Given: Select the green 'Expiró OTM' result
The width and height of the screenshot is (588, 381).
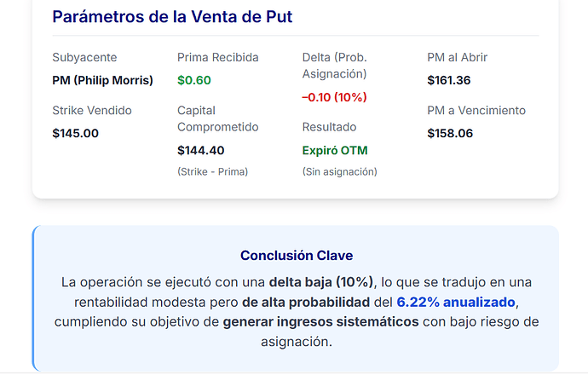Looking at the screenshot, I should tap(335, 150).
